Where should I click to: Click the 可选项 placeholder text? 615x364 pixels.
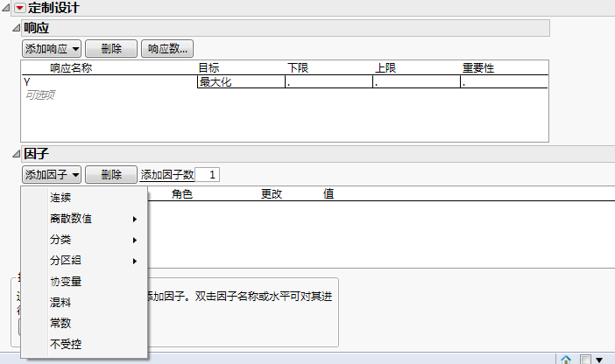(40, 94)
